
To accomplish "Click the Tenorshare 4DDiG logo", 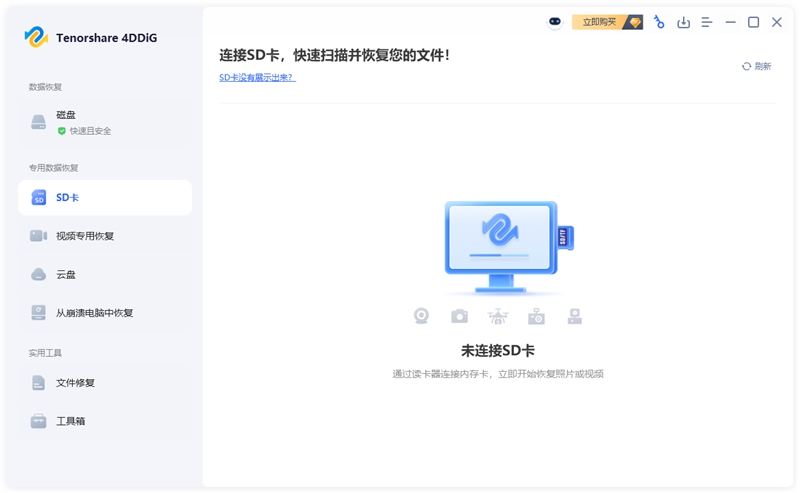I will pos(91,37).
